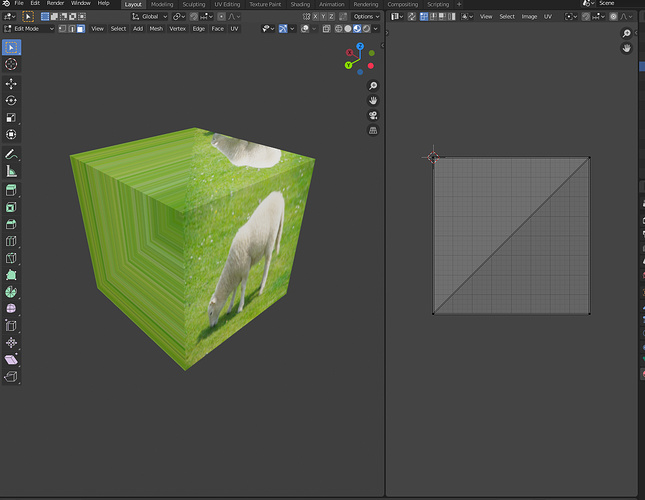Enable vertex select mode

coord(63,29)
